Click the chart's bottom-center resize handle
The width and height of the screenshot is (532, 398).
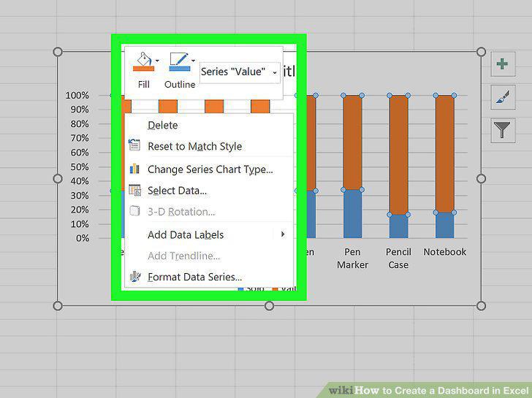[269, 306]
